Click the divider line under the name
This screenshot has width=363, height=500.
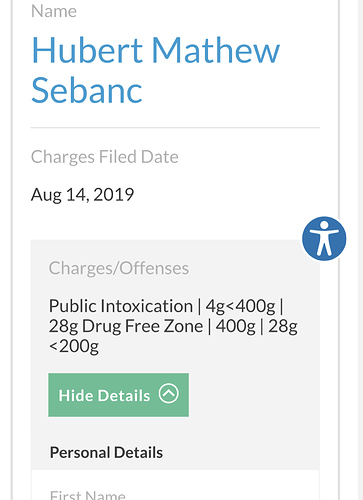click(x=175, y=127)
